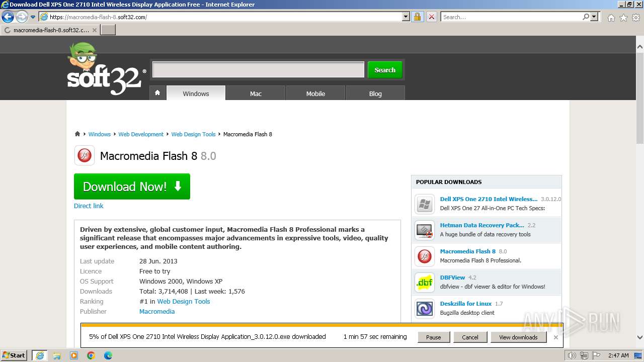The image size is (644, 362).
Task: Open the media player taskbar icon
Action: 74,355
